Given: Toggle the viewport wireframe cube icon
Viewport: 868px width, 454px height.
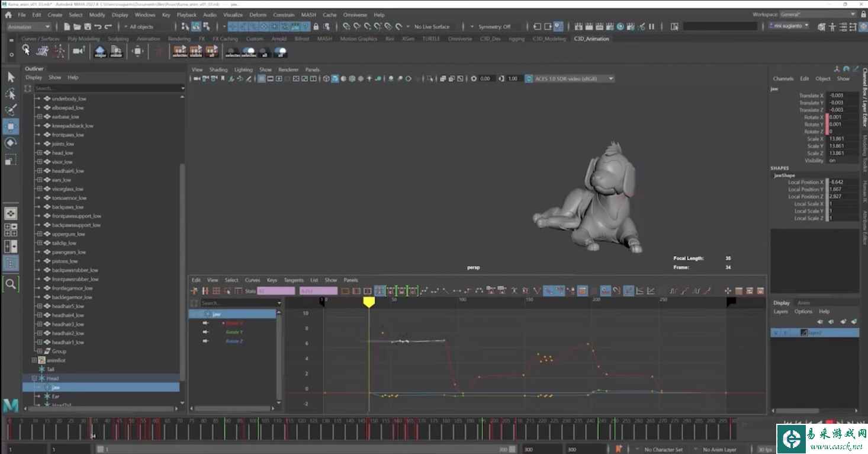Looking at the screenshot, I should click(x=326, y=79).
